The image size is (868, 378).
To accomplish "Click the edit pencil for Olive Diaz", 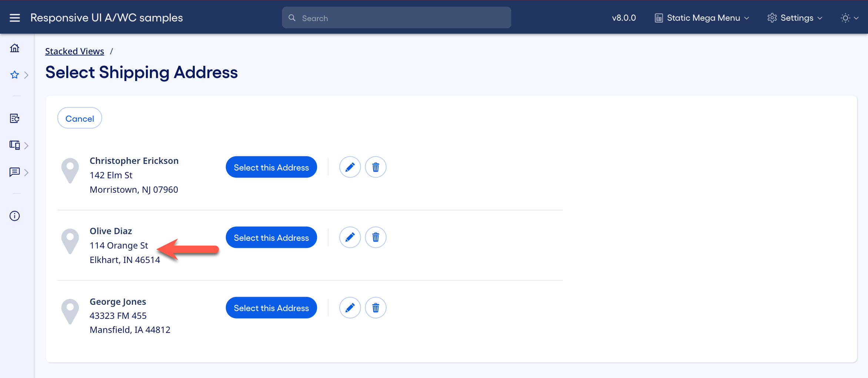I will point(350,237).
